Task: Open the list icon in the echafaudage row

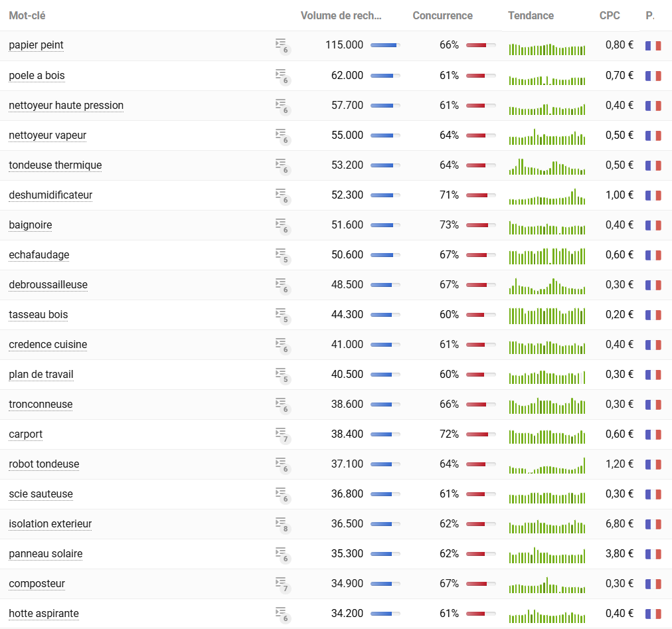Action: pyautogui.click(x=282, y=255)
